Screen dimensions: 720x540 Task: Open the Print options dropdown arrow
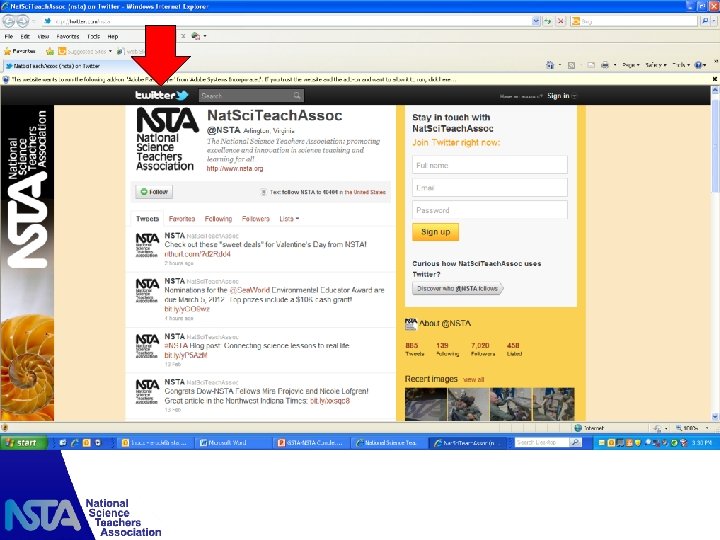coord(615,65)
